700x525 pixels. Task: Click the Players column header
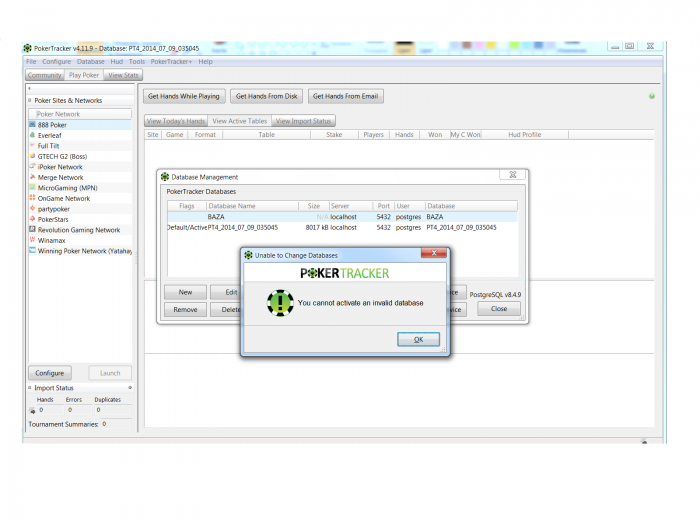tap(374, 134)
